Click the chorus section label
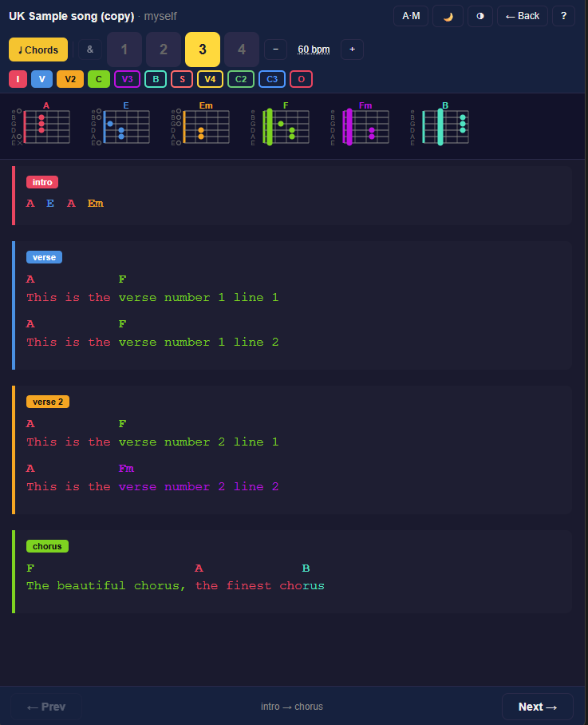Viewport: 588px width, 725px height. [47, 546]
